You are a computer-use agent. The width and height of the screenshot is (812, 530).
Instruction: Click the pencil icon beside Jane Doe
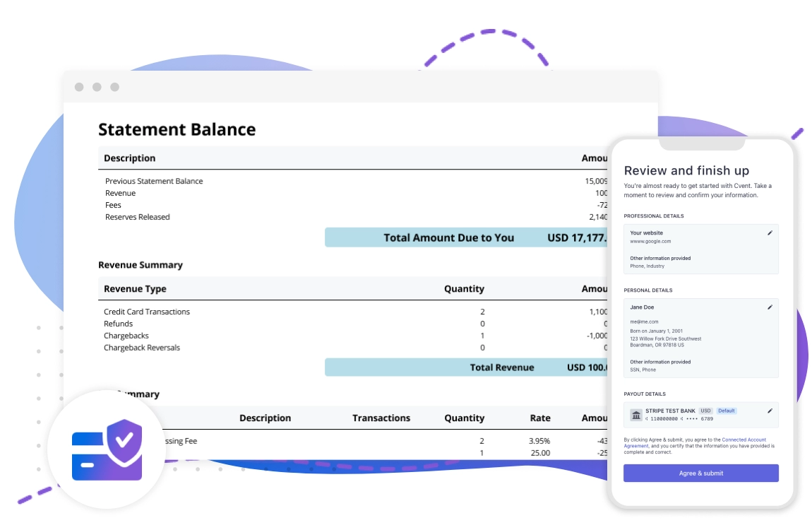(x=770, y=307)
